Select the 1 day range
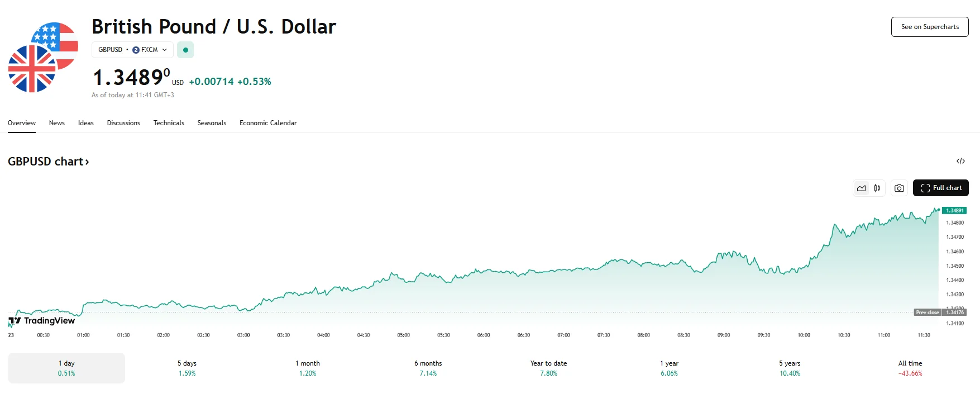Viewport: 980px width, 393px height. 66,368
